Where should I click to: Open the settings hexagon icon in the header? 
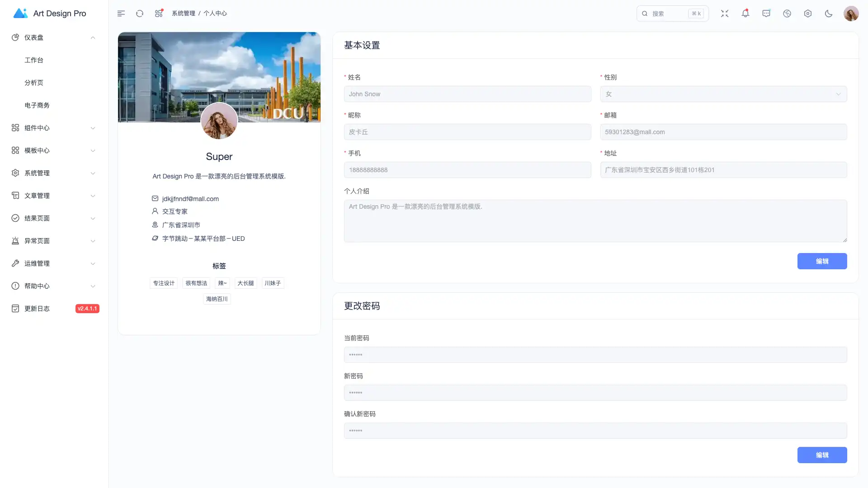click(x=808, y=14)
